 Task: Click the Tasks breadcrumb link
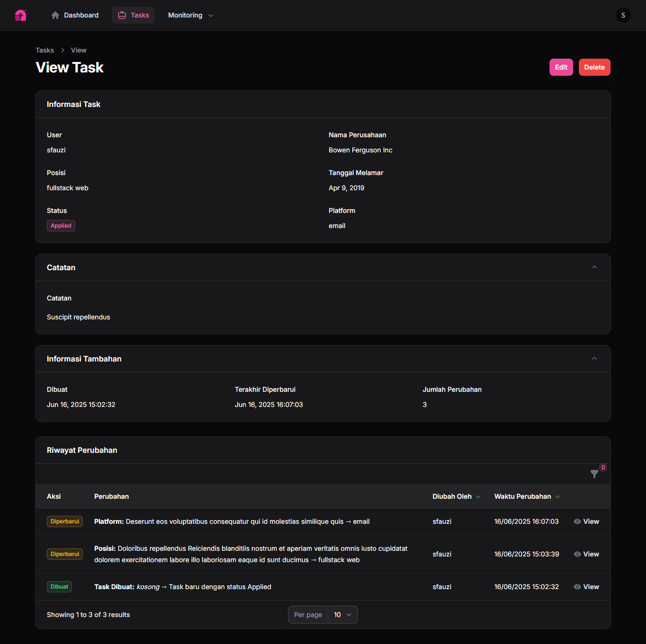[x=45, y=50]
